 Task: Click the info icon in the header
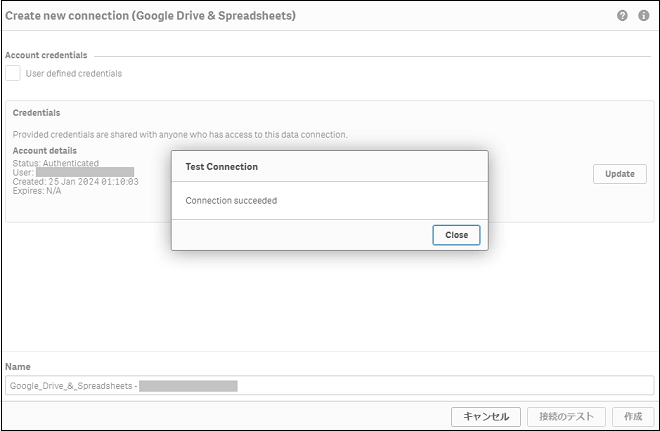[x=643, y=17]
